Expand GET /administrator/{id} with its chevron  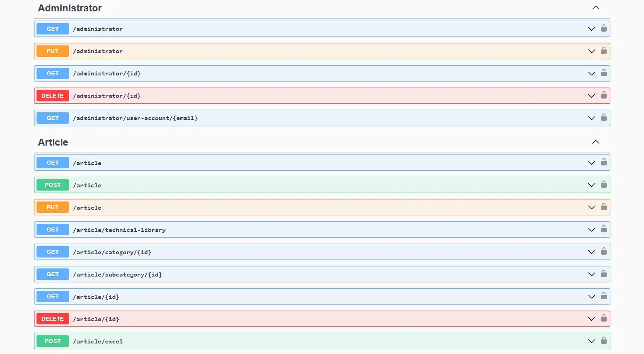(x=591, y=73)
